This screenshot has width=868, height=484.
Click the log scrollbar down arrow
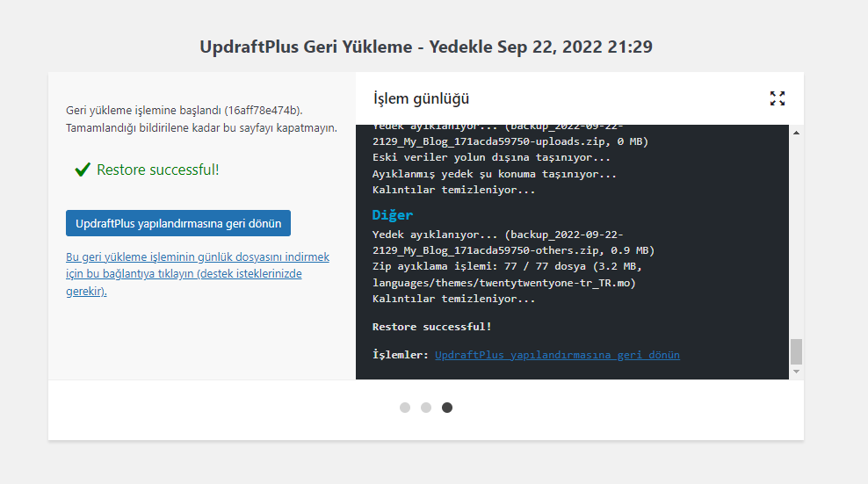[796, 372]
